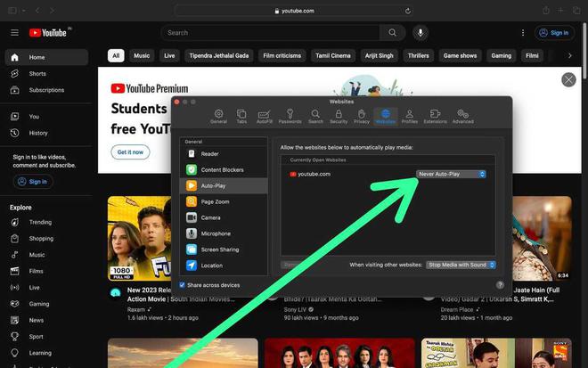This screenshot has width=588, height=368.
Task: Open Security pane in preferences
Action: point(339,117)
